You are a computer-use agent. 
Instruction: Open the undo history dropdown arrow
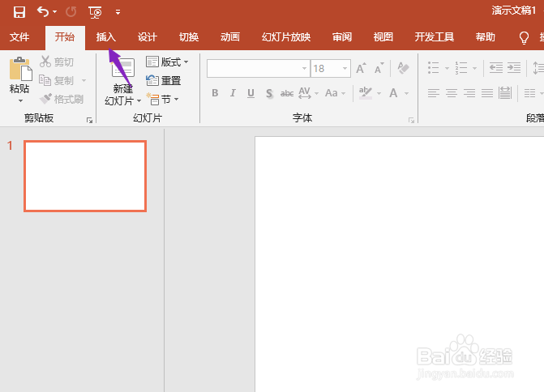pyautogui.click(x=55, y=12)
